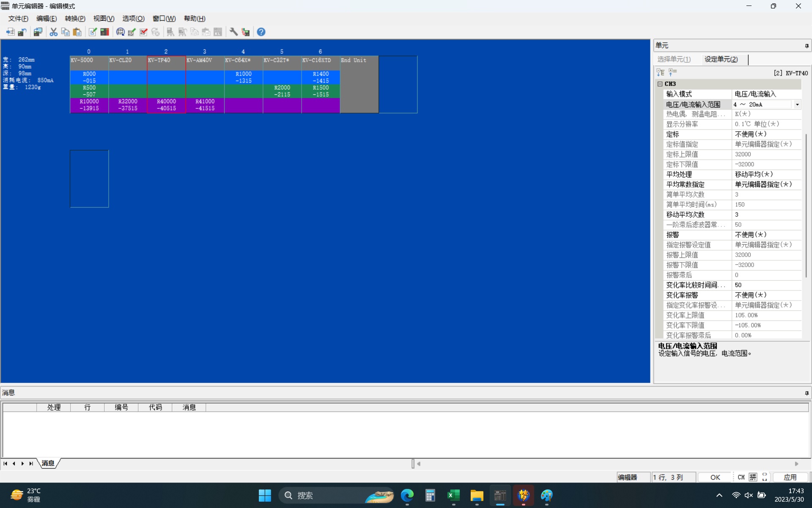Click the DM RLY auto-assign toolbar icon
Image resolution: width=812 pixels, height=508 pixels.
point(121,32)
